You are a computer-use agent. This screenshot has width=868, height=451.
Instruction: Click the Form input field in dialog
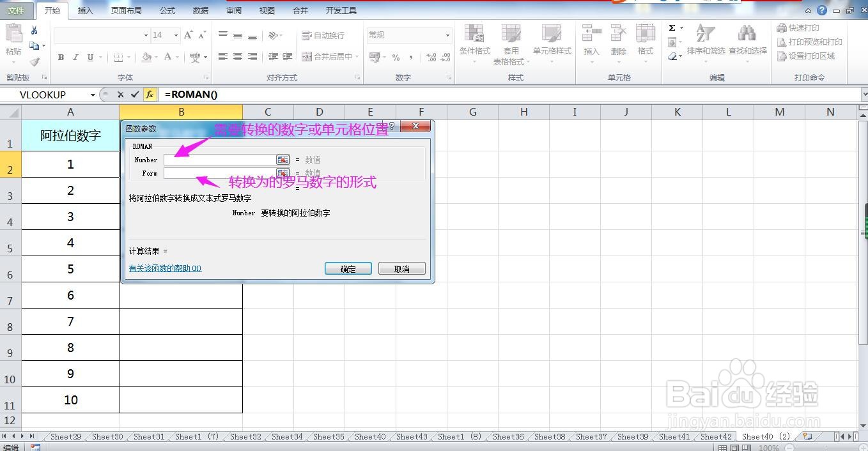[219, 173]
